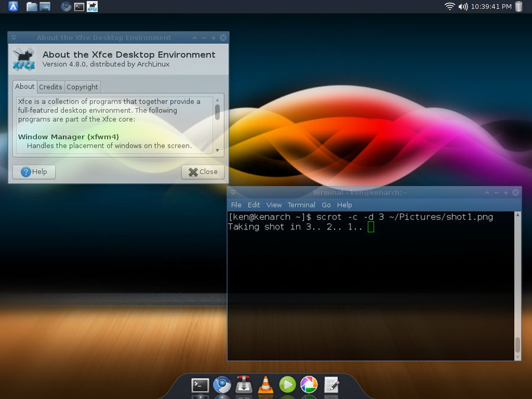This screenshot has height=399, width=532.
Task: Select the Xfce About window button in top panel
Action: [92, 7]
